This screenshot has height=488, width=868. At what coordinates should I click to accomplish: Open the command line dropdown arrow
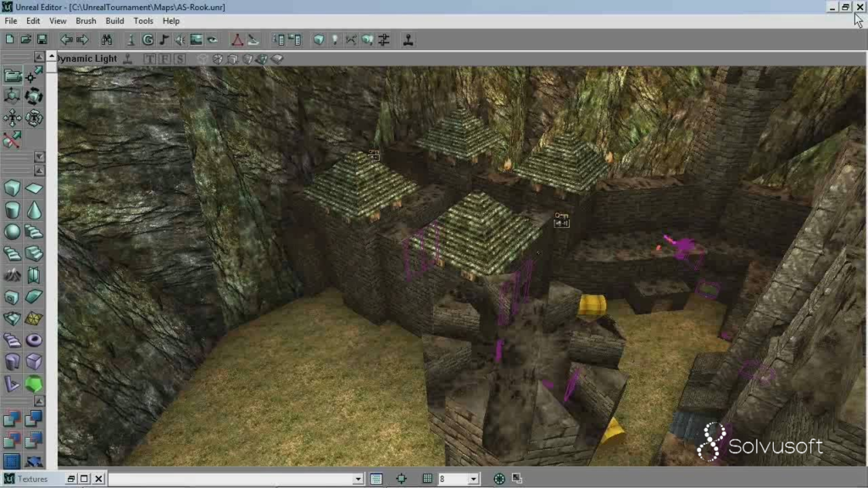point(358,480)
